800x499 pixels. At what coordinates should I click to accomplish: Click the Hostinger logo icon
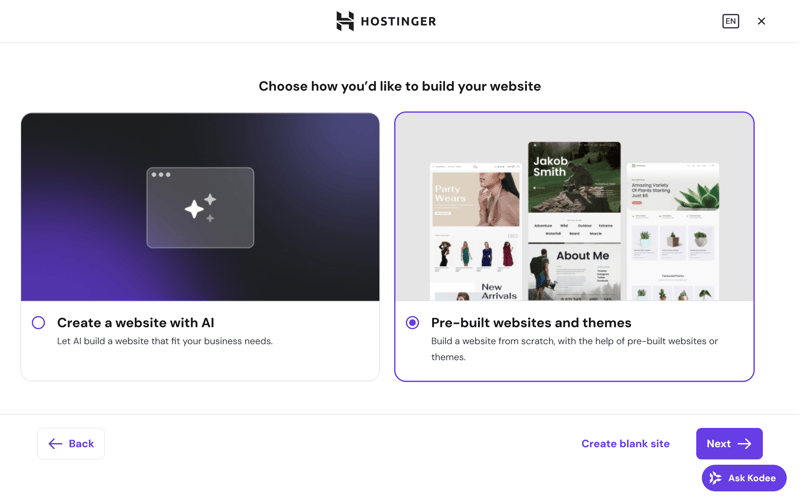tap(345, 21)
